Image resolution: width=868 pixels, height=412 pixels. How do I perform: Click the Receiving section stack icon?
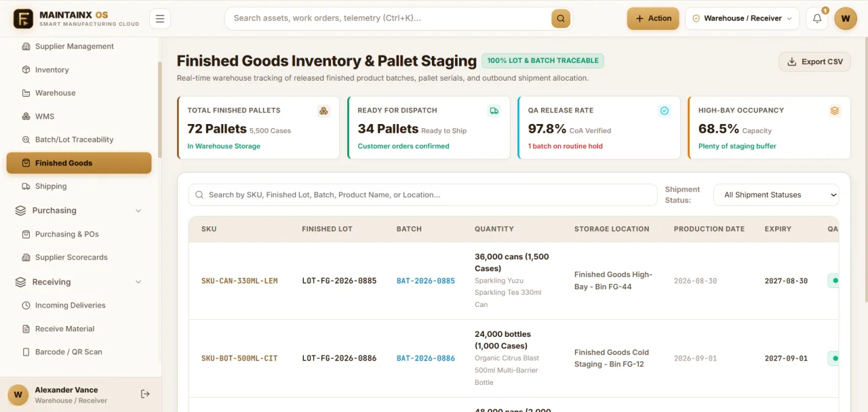click(20, 282)
